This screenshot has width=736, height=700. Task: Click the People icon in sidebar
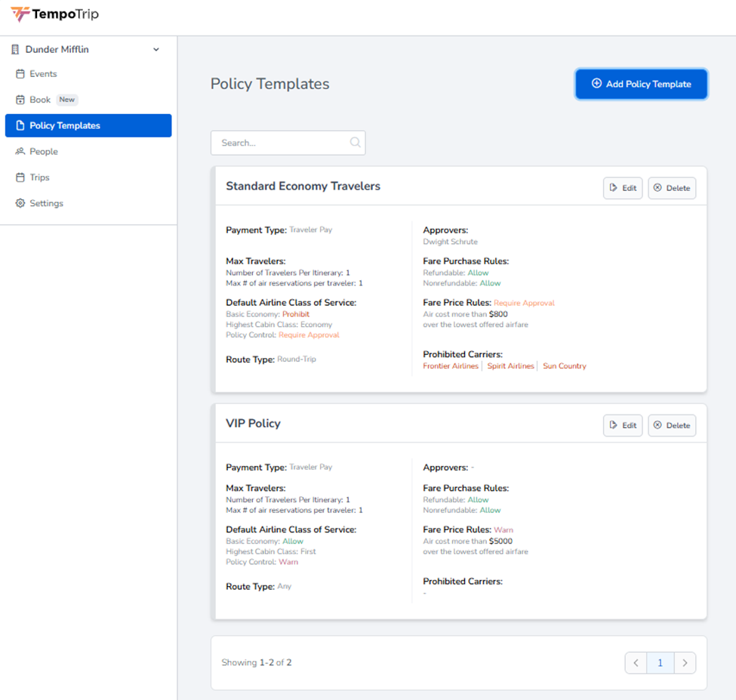20,152
